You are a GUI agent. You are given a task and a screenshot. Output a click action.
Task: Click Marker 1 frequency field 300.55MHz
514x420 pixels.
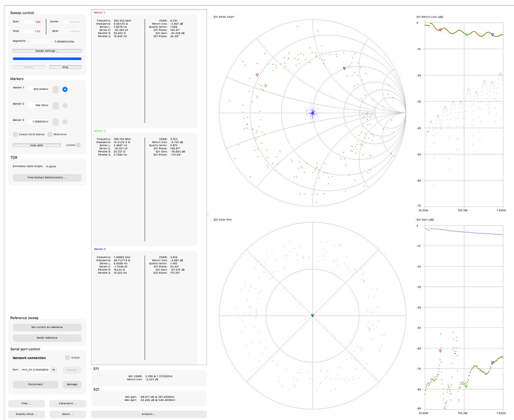(x=39, y=89)
